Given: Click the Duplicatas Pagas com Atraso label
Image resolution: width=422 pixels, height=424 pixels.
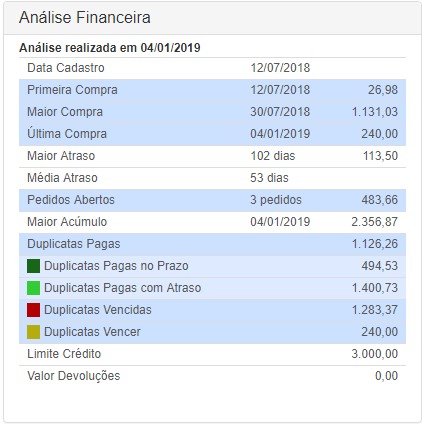Looking at the screenshot, I should point(122,288).
